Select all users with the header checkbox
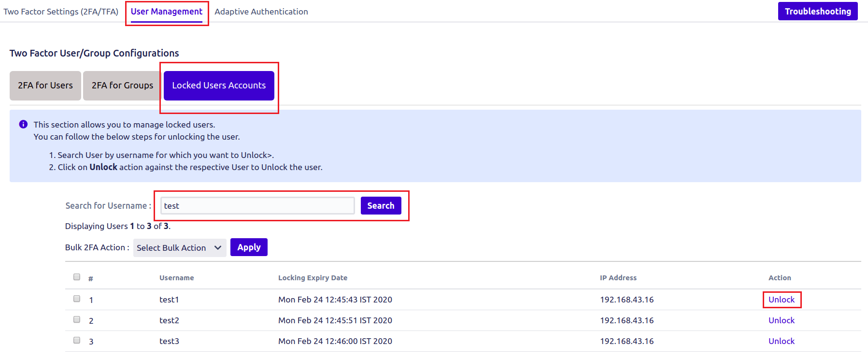This screenshot has width=868, height=359. coord(77,277)
